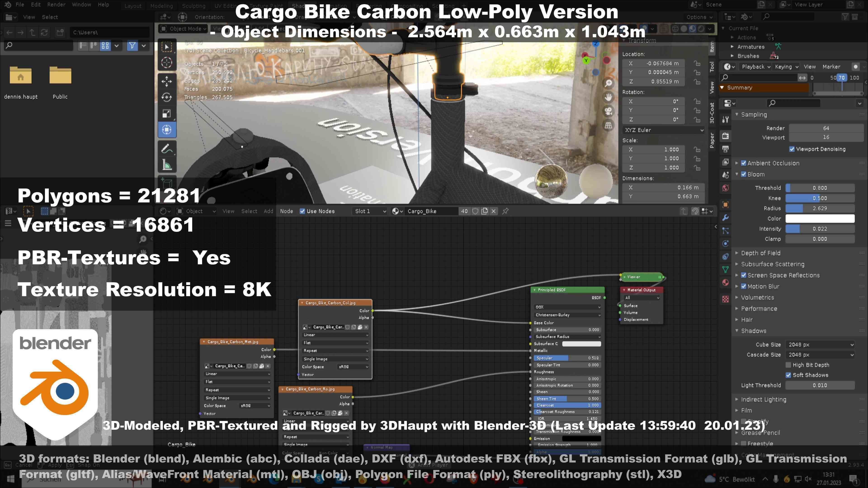Image resolution: width=868 pixels, height=488 pixels.
Task: Open GGX distribution dropdown in Principled BSDF
Action: pyautogui.click(x=567, y=307)
